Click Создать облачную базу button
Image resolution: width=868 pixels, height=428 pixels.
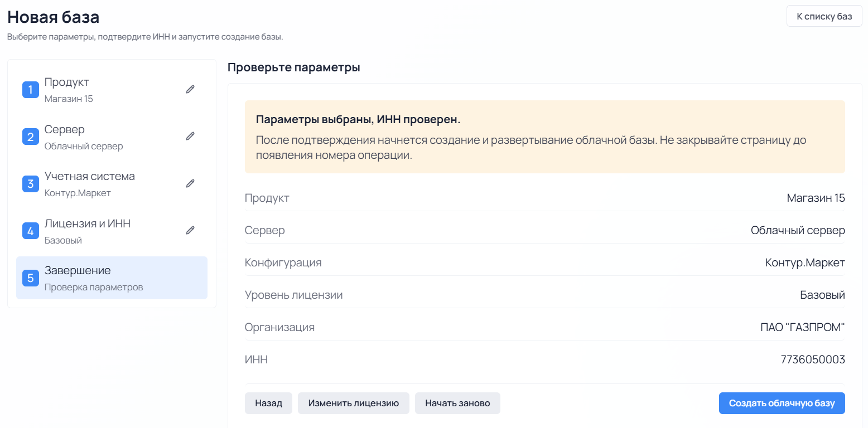[x=782, y=403]
